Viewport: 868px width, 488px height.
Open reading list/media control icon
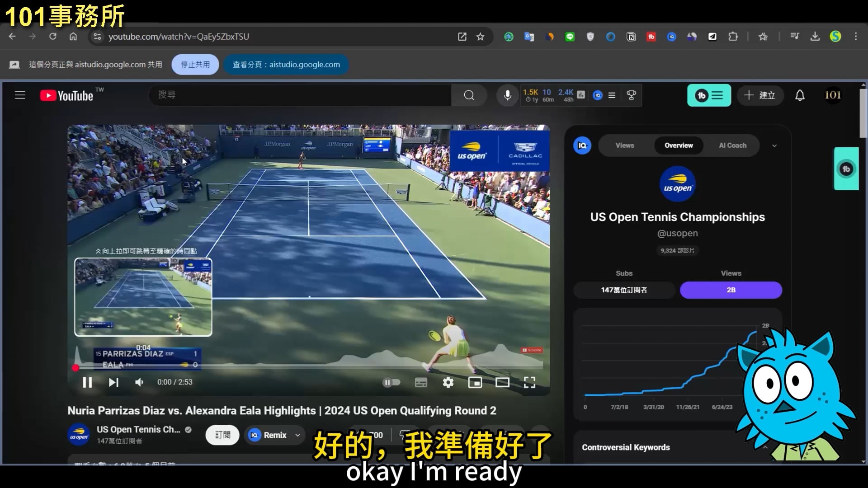click(x=794, y=37)
